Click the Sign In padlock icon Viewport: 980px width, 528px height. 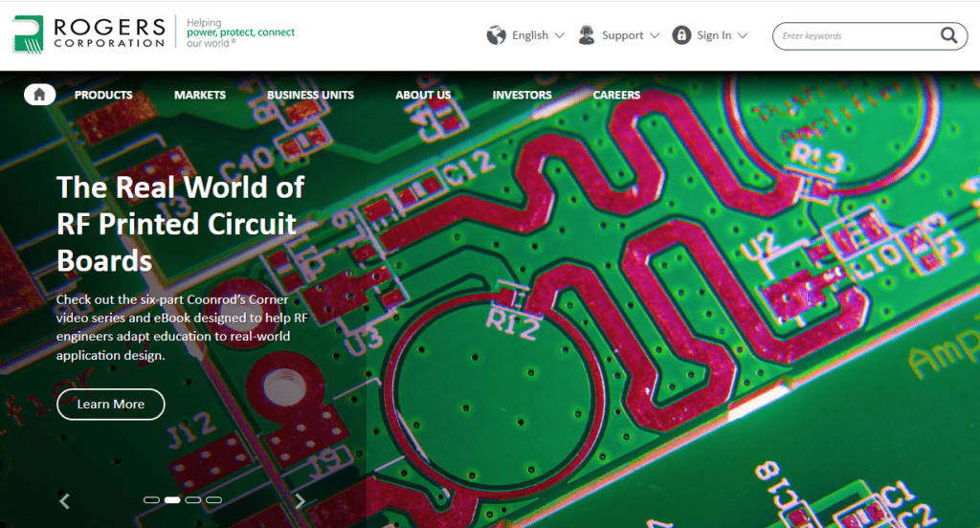[681, 35]
